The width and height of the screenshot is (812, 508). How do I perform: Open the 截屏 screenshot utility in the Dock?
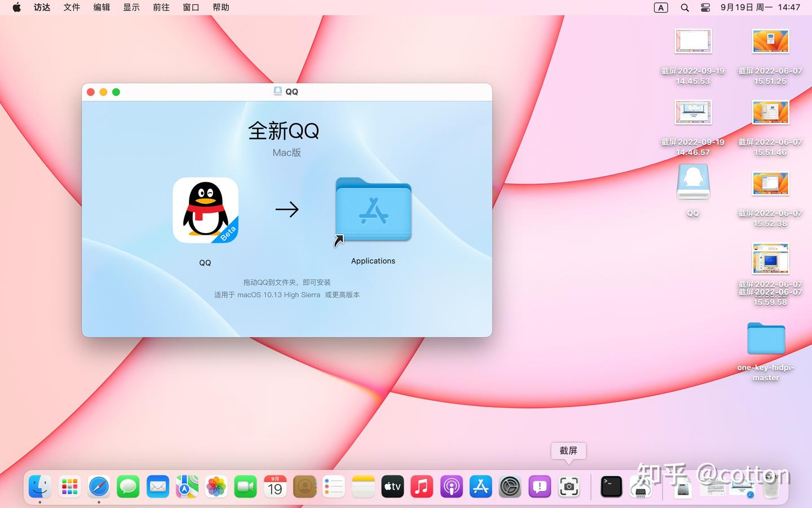click(569, 486)
